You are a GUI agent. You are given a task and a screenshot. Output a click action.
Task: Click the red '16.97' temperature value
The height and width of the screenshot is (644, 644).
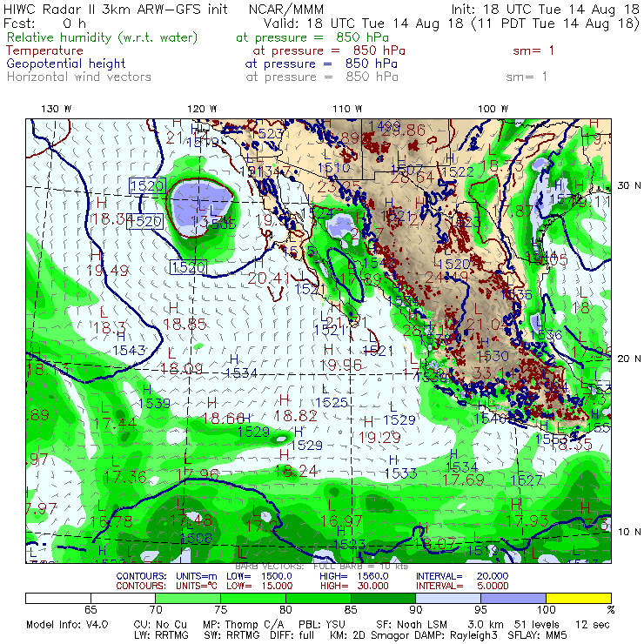pos(341,521)
